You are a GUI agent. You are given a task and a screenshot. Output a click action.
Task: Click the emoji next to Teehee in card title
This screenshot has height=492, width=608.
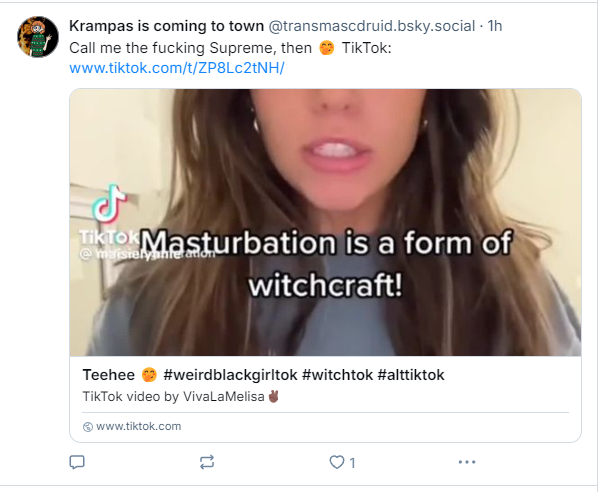click(149, 375)
